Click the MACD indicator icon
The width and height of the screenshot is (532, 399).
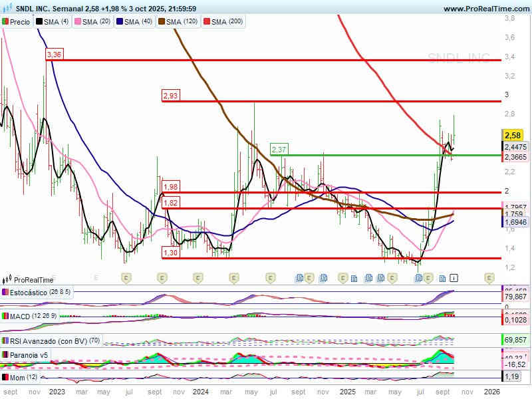5,316
